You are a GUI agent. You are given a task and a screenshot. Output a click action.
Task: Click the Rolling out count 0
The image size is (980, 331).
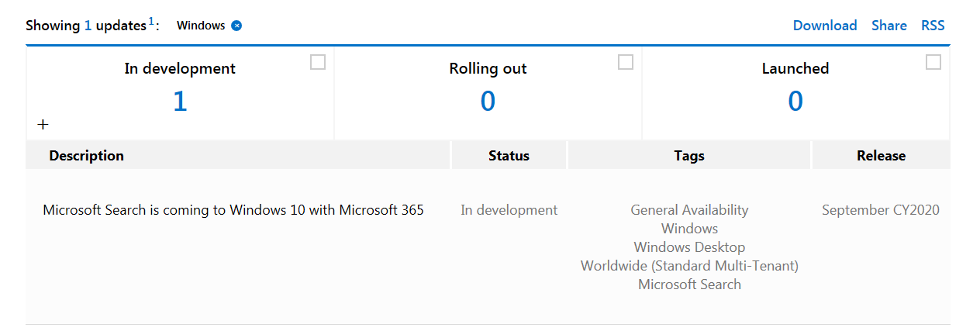(488, 102)
